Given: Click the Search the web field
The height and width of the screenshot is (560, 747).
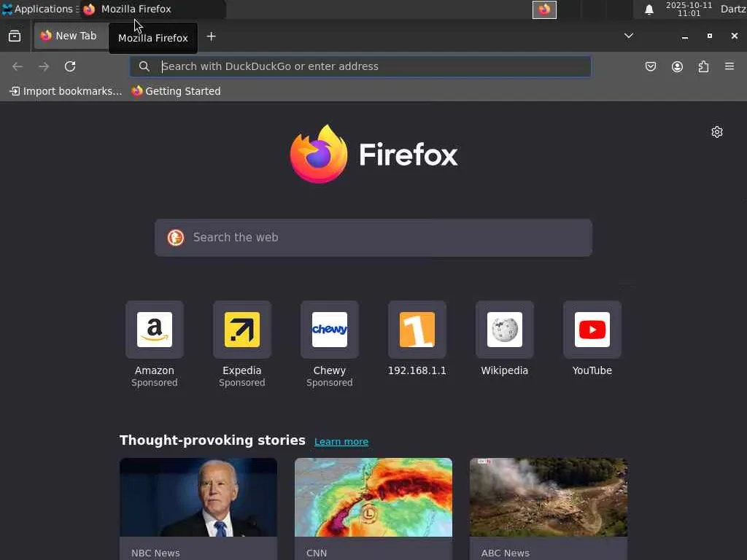Looking at the screenshot, I should tap(373, 238).
